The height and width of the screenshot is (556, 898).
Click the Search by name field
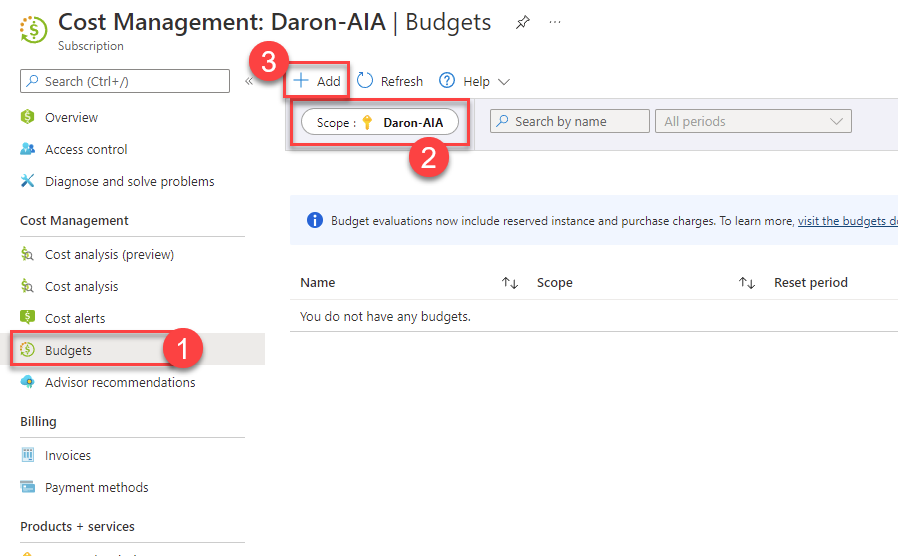coord(570,121)
